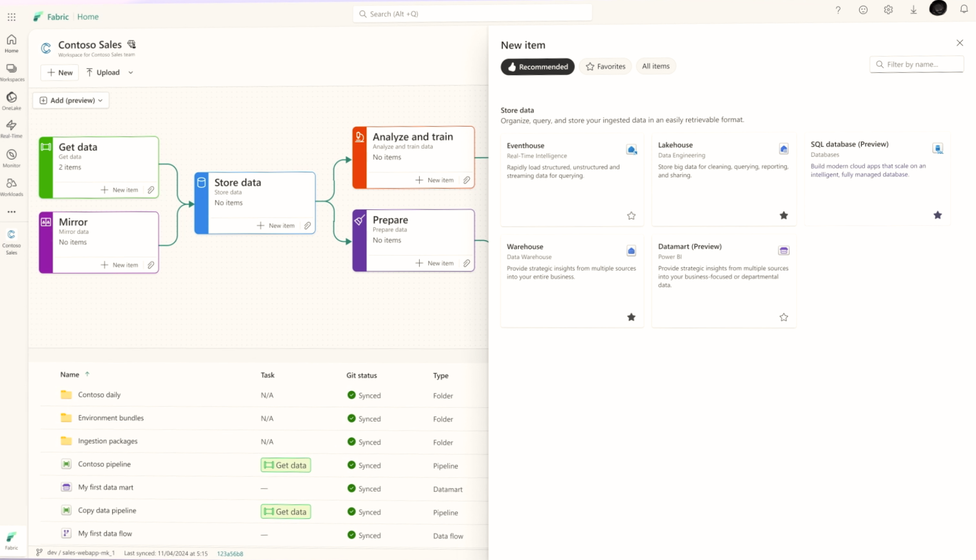This screenshot has width=976, height=560.
Task: Open Workspaces in left sidebar
Action: [x=12, y=72]
